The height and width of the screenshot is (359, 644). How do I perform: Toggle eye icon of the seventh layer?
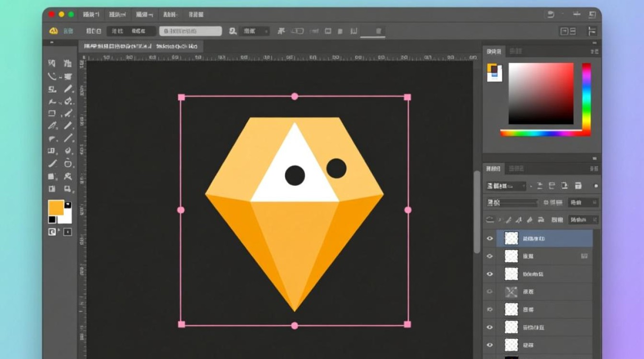click(490, 345)
